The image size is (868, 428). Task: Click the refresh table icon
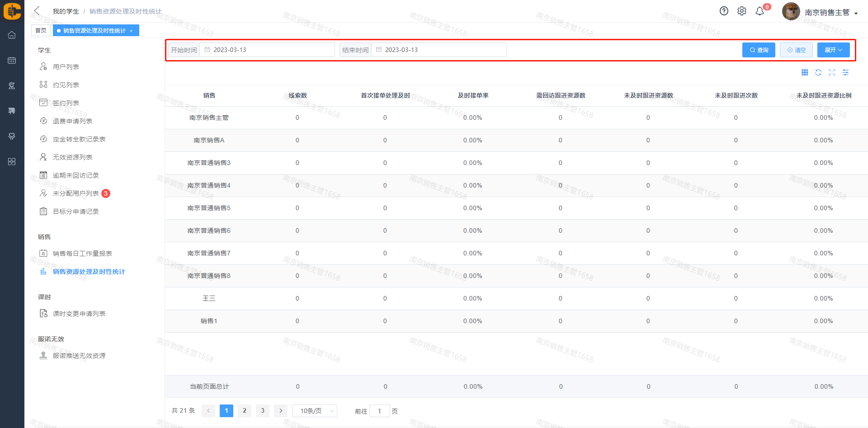coord(818,72)
